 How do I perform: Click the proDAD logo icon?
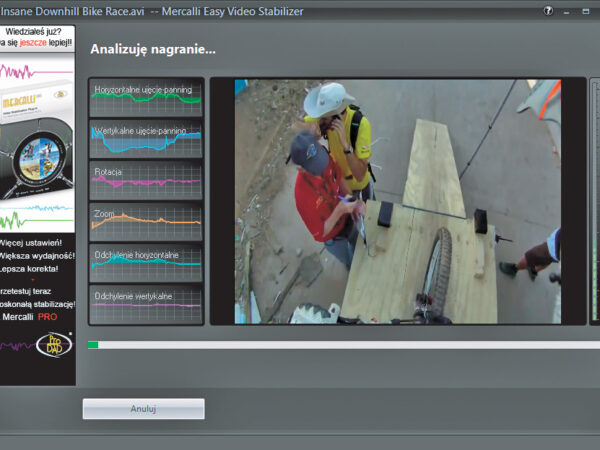pos(56,344)
